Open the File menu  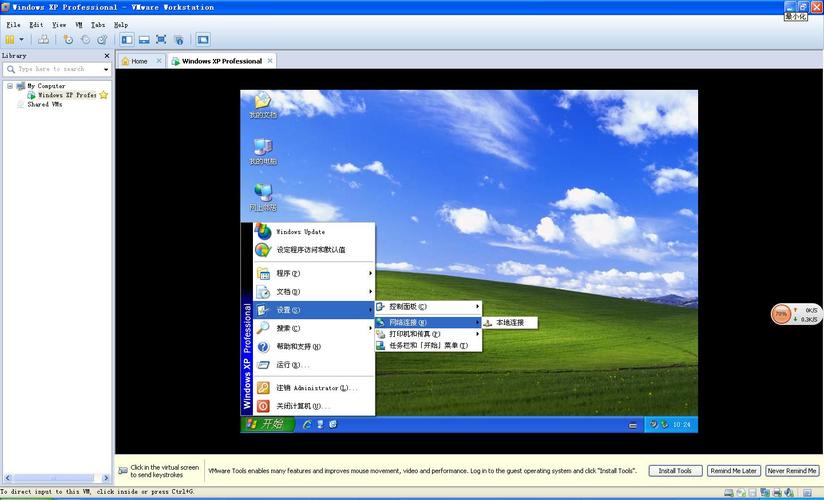click(x=13, y=25)
